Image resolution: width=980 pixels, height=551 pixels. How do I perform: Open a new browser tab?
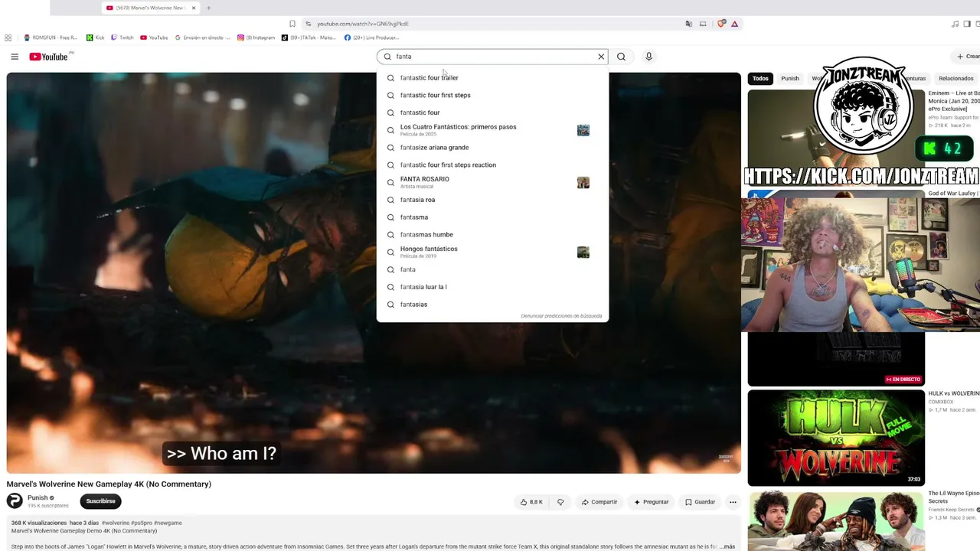pos(208,8)
